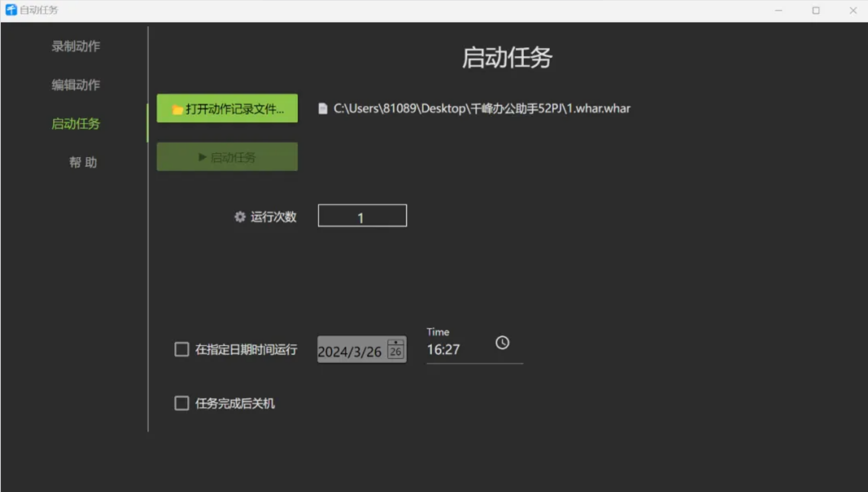Click the dimmed 启动任务 start button

pos(227,157)
